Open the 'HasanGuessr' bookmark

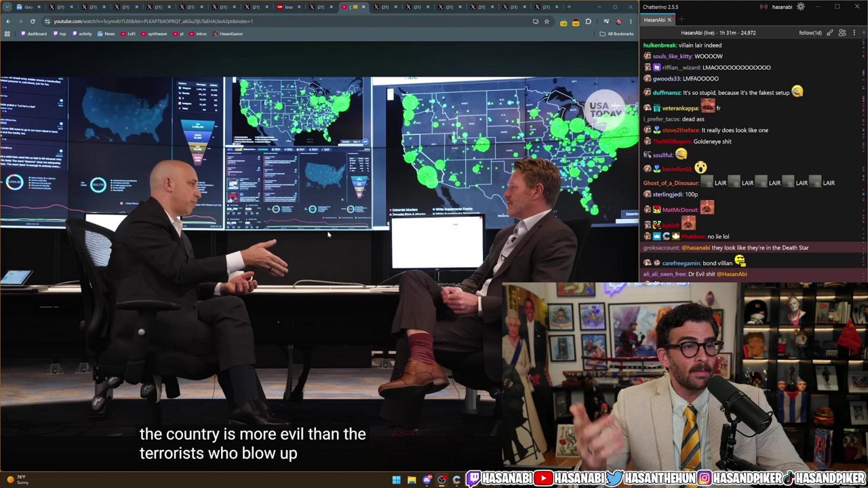pos(229,34)
